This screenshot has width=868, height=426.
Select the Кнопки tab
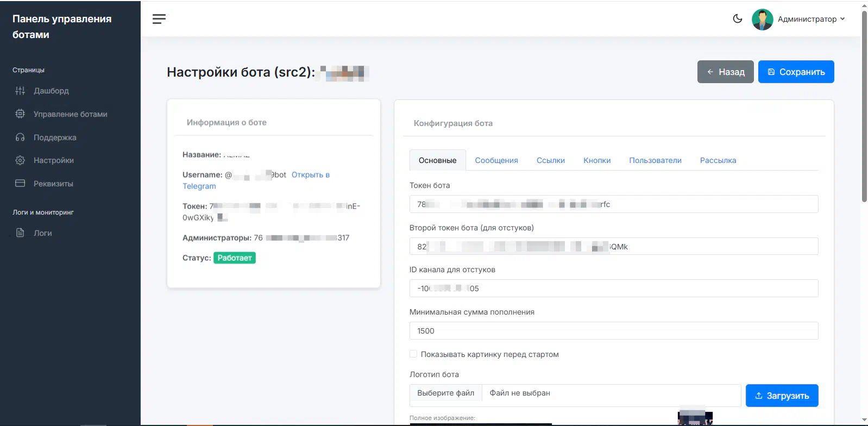click(x=596, y=160)
